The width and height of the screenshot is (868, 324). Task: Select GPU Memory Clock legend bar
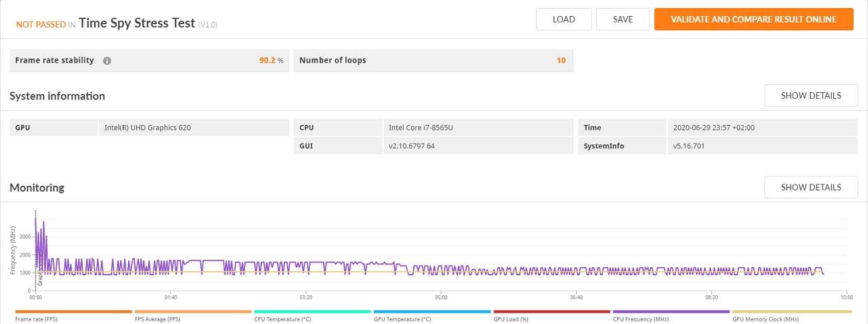click(x=791, y=312)
